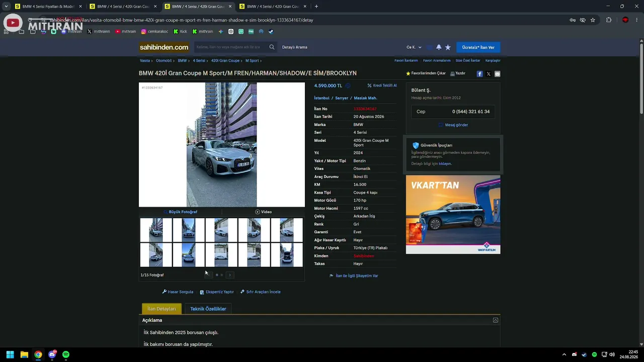This screenshot has height=362, width=644.
Task: Click password key icon in address bar
Action: point(573,20)
